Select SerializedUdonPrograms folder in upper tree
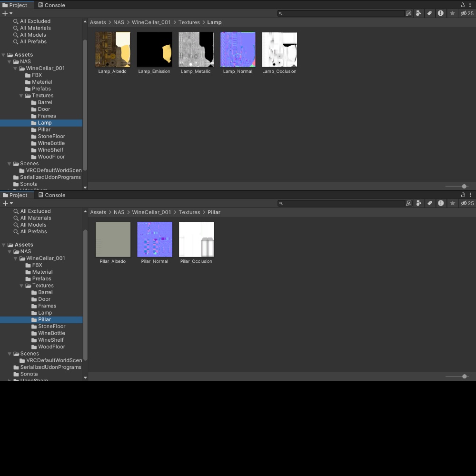 pyautogui.click(x=47, y=177)
